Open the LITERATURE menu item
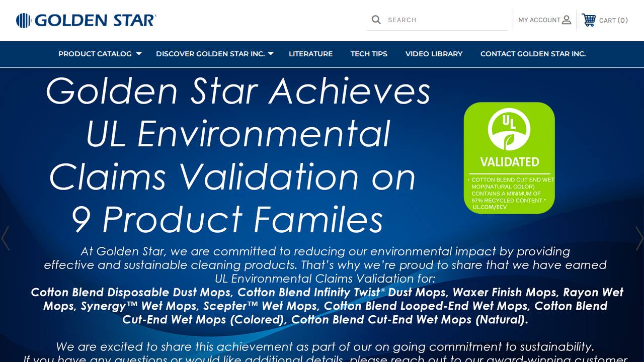This screenshot has height=362, width=644. tap(310, 54)
